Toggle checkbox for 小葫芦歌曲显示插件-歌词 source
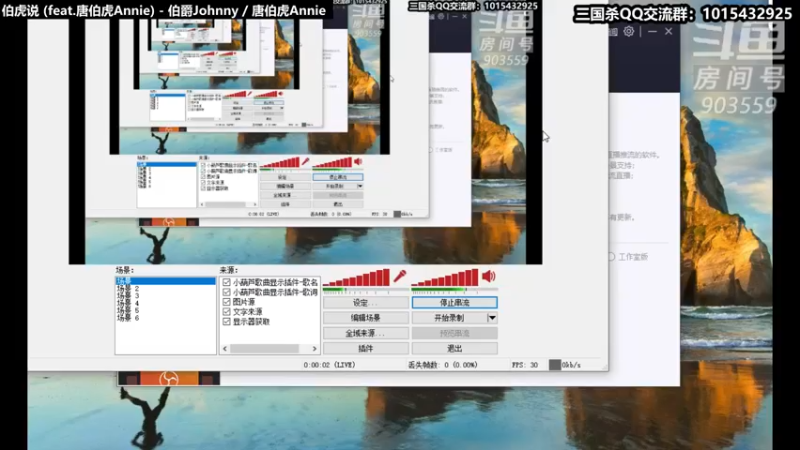The width and height of the screenshot is (800, 450). pyautogui.click(x=227, y=292)
